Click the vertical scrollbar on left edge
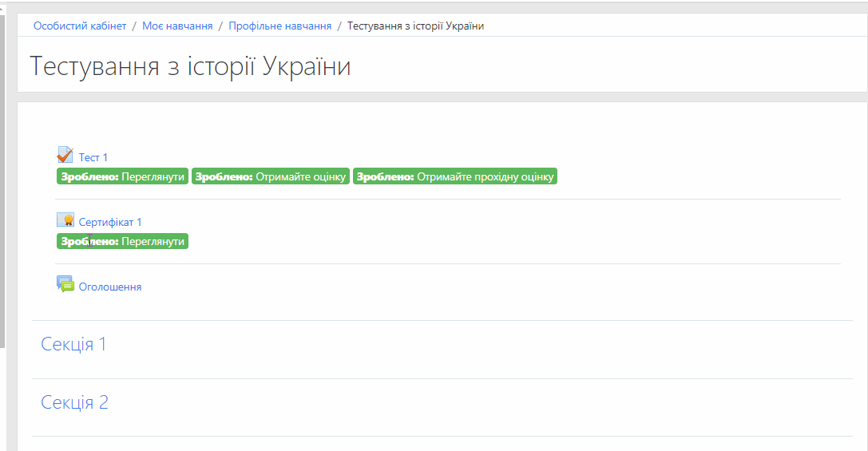The height and width of the screenshot is (451, 868). tap(2, 181)
